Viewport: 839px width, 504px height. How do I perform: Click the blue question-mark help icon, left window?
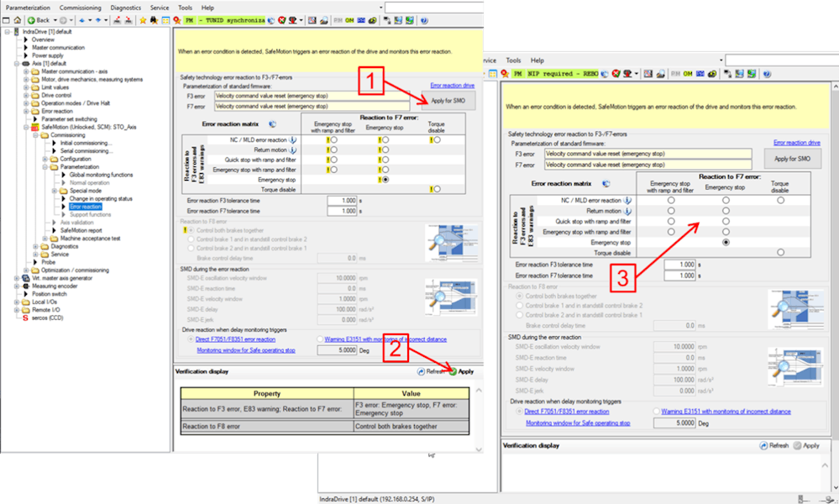424,20
